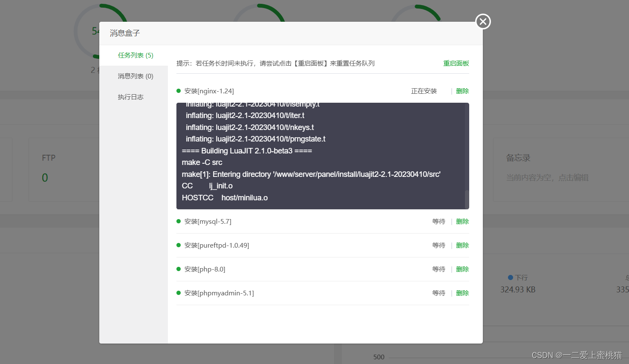
Task: Click the log line inflating iter.t
Action: coord(245,116)
